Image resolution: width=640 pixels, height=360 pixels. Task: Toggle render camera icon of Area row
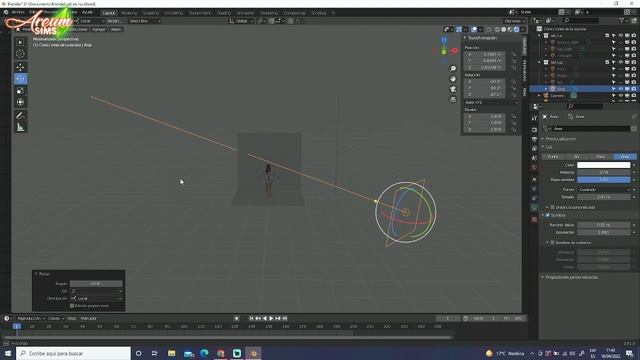click(x=634, y=89)
